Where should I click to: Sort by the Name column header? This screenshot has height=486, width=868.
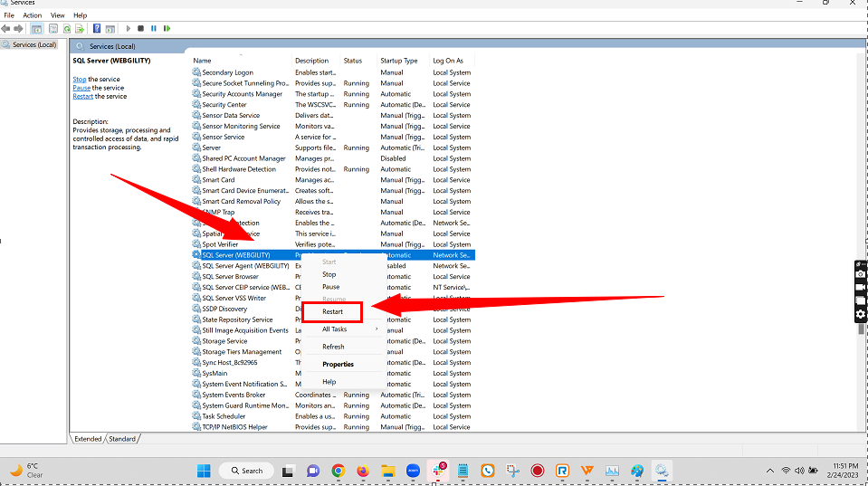[x=241, y=61]
